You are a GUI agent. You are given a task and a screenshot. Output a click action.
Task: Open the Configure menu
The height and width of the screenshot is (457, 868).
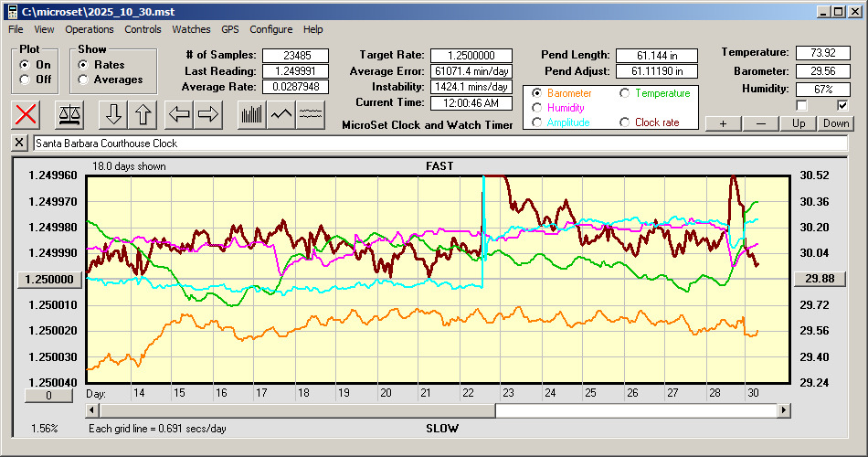pyautogui.click(x=271, y=29)
